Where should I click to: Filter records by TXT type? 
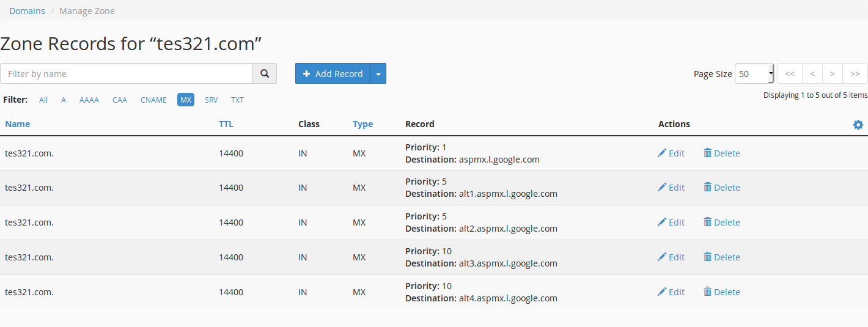[x=237, y=100]
